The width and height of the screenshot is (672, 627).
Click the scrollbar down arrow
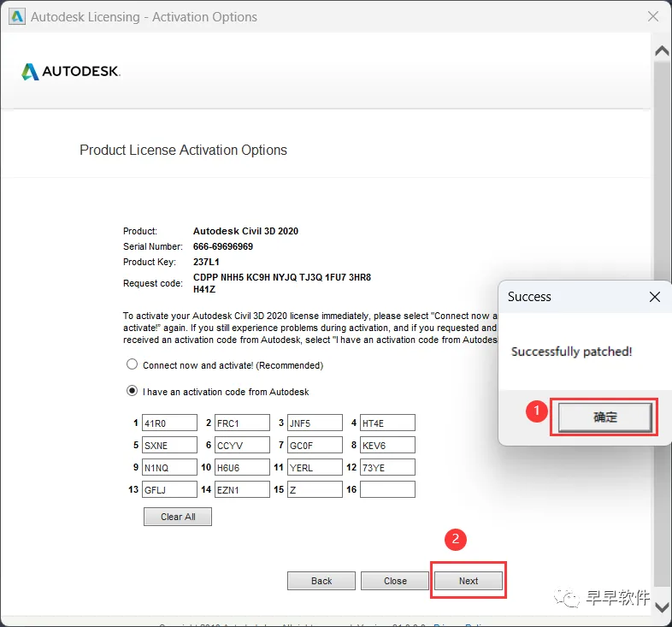click(662, 607)
